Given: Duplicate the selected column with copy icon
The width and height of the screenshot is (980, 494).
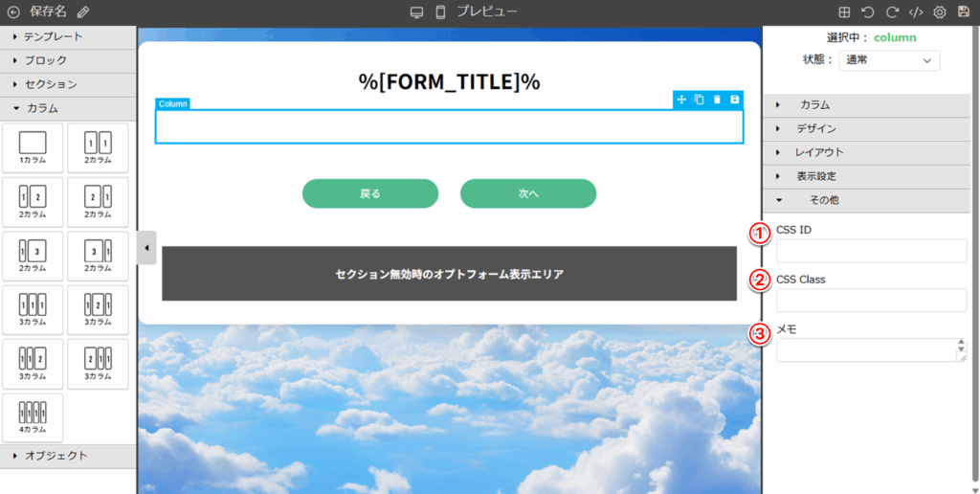Looking at the screenshot, I should pos(699,100).
